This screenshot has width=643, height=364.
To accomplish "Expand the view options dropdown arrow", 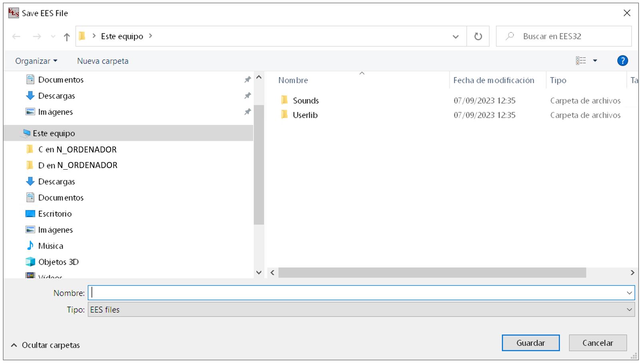I will point(595,61).
